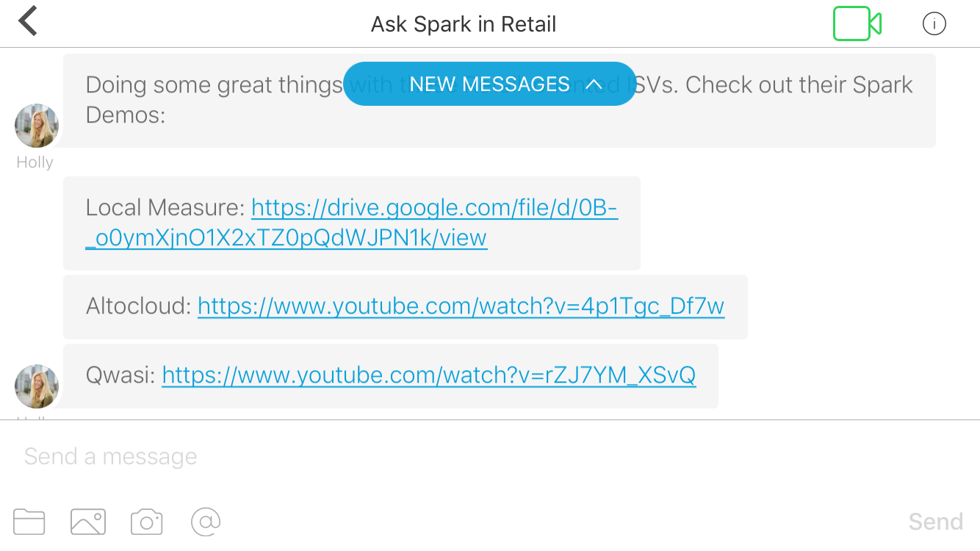
Task: Open the Altocloud YouTube link
Action: click(461, 306)
